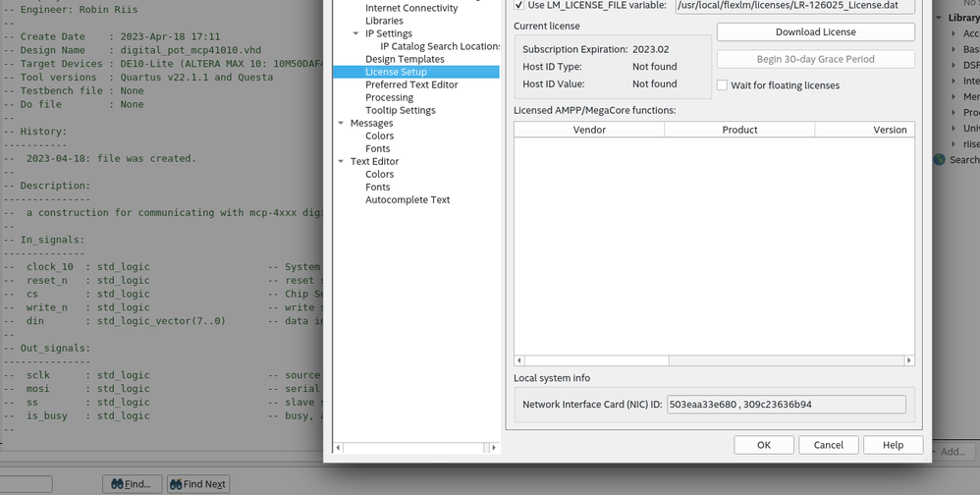
Task: Click the license file path field
Action: (x=795, y=6)
